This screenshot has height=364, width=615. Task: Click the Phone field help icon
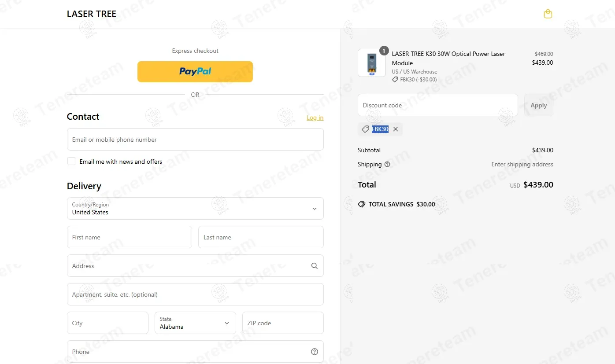[x=315, y=352]
